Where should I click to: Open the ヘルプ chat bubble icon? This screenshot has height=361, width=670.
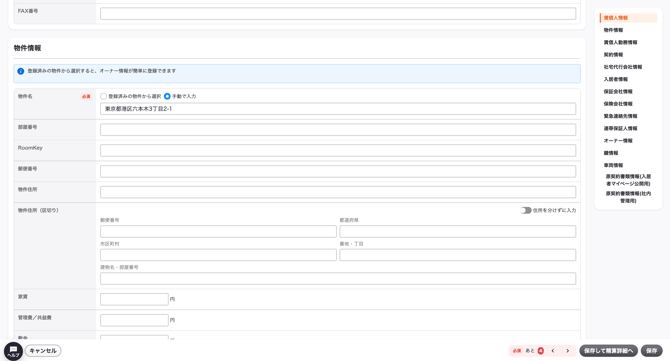point(13,351)
